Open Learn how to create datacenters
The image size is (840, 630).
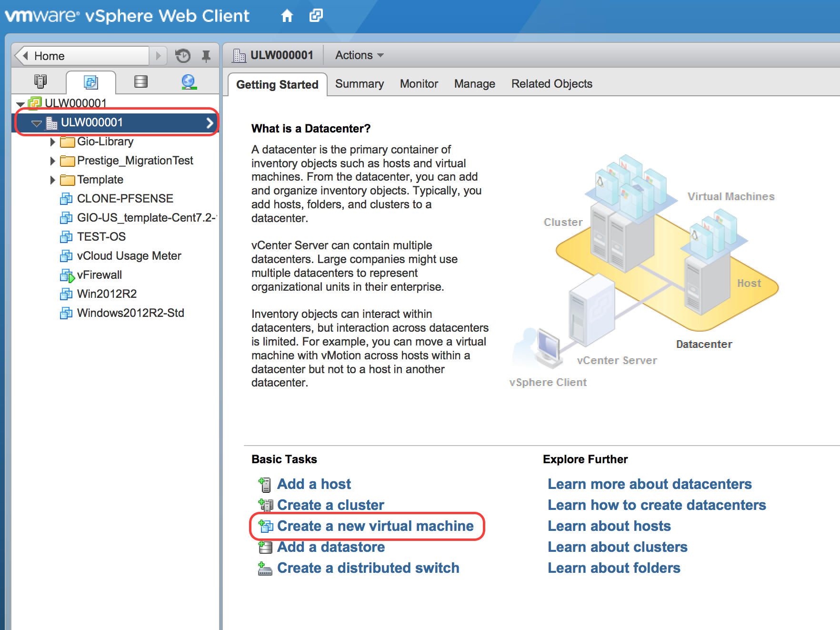[657, 505]
